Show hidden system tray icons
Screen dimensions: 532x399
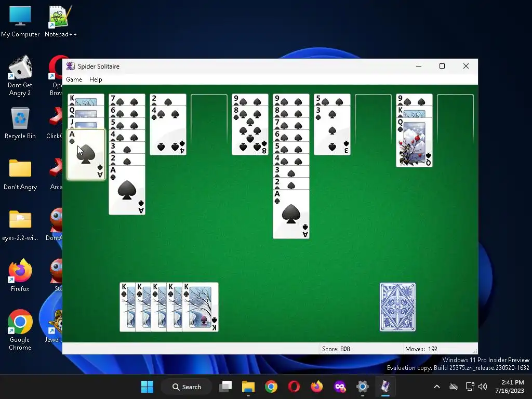point(437,387)
